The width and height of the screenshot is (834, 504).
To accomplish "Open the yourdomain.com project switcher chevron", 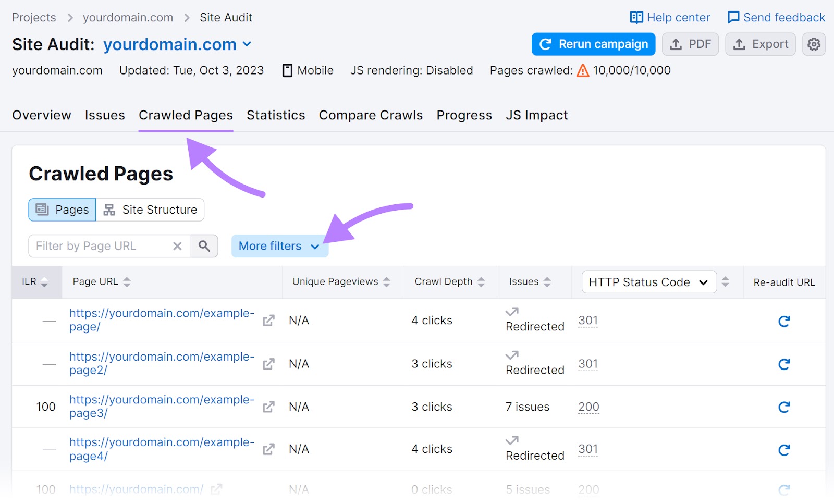I will [247, 44].
